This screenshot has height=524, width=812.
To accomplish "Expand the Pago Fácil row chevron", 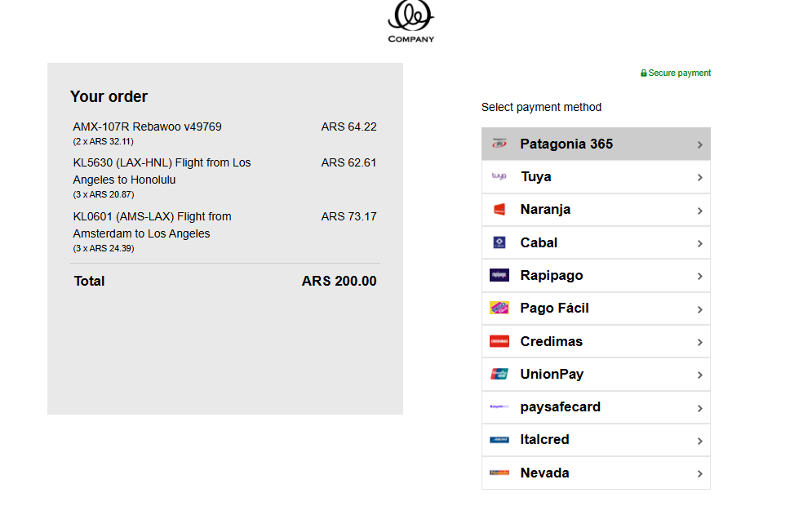I will point(699,309).
